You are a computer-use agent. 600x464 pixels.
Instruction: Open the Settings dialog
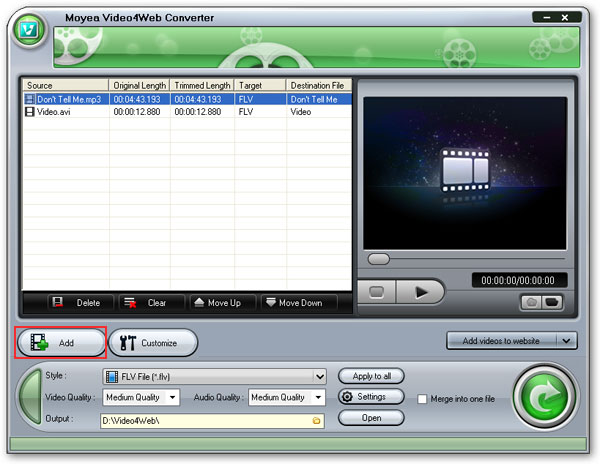pyautogui.click(x=371, y=397)
